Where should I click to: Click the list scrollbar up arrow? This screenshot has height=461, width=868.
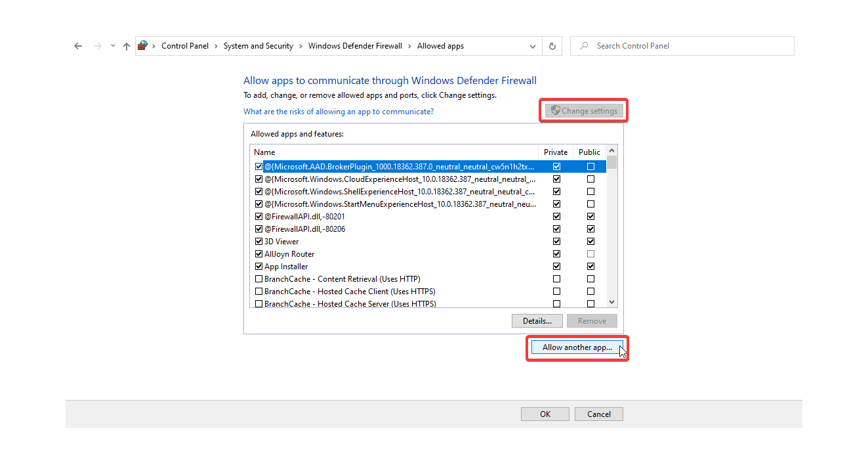pyautogui.click(x=611, y=151)
